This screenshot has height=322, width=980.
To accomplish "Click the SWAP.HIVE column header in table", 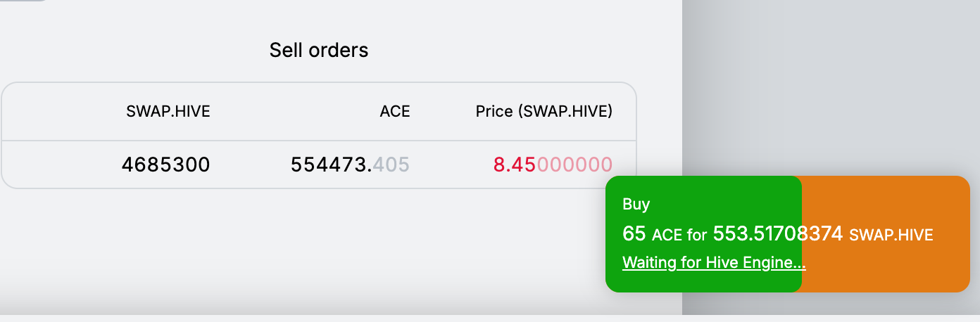I will [168, 111].
